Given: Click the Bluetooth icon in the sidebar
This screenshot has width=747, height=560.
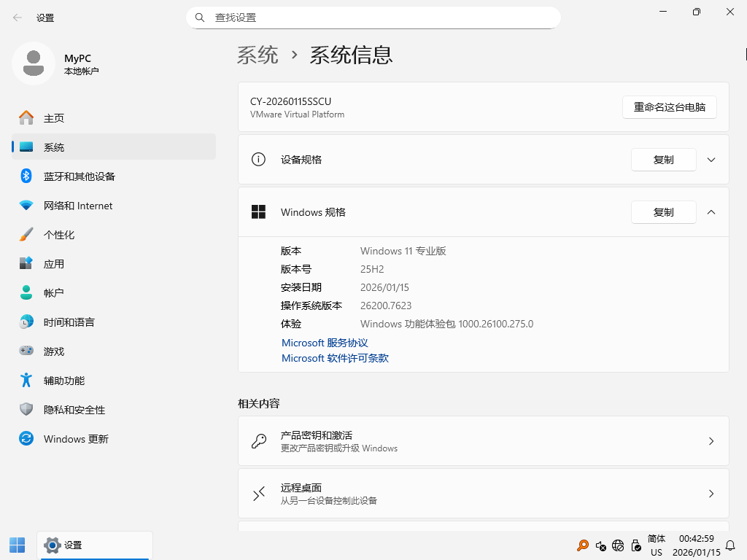Looking at the screenshot, I should (x=26, y=176).
